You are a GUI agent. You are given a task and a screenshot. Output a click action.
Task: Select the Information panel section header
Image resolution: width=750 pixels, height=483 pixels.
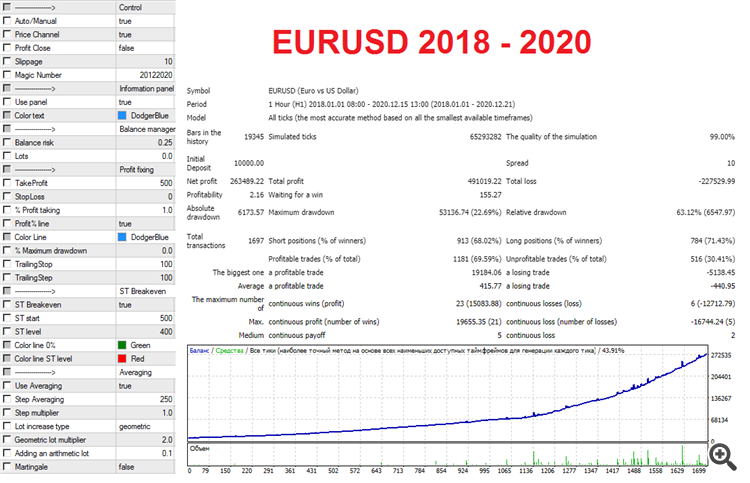point(88,88)
